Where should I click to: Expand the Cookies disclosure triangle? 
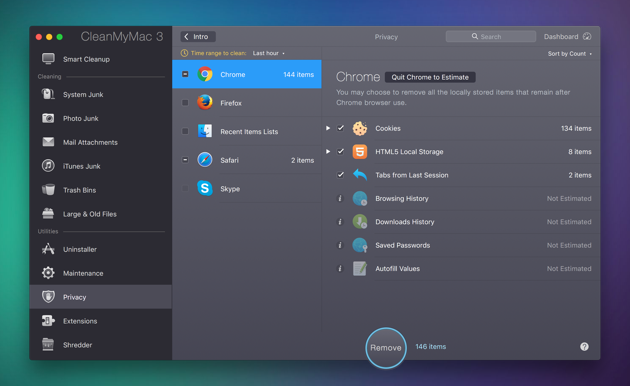pyautogui.click(x=328, y=128)
